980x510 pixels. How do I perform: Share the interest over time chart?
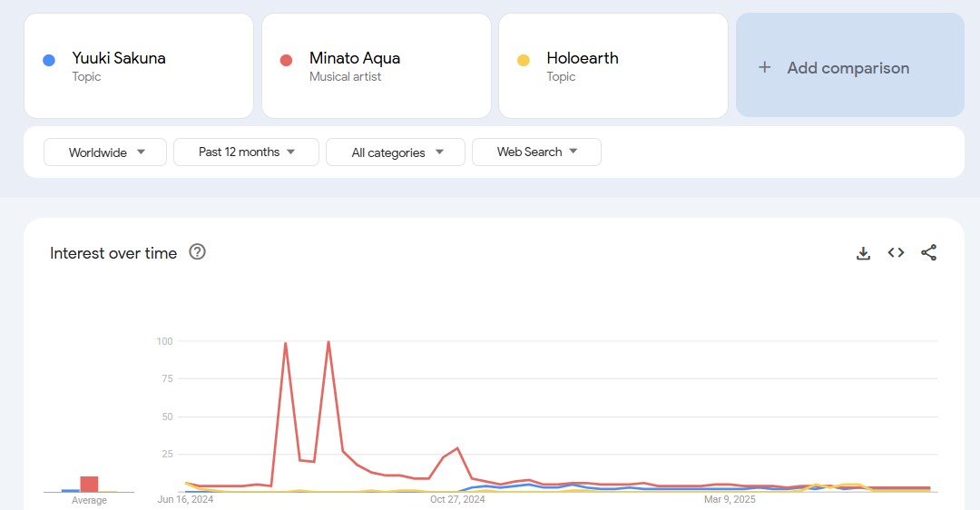click(x=929, y=252)
